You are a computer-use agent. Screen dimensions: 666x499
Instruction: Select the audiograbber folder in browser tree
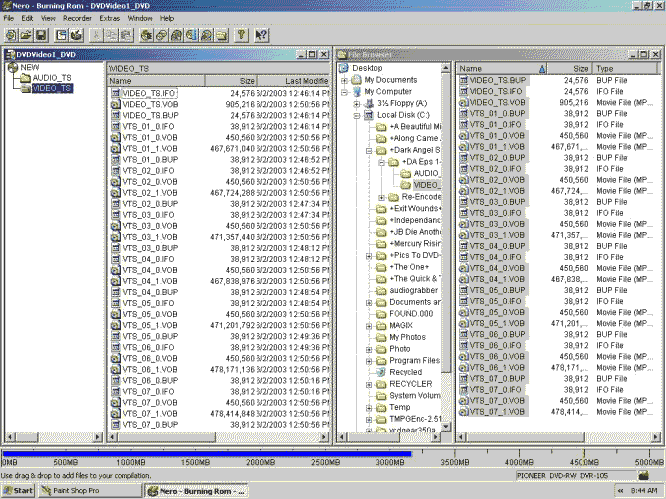pos(413,290)
